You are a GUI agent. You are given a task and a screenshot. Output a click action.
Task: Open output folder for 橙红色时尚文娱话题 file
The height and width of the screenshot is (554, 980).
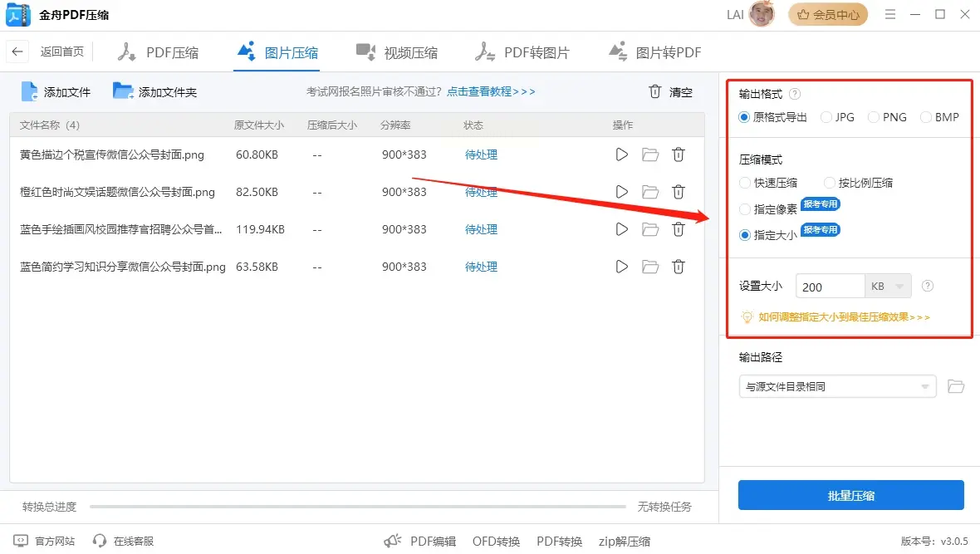click(650, 192)
